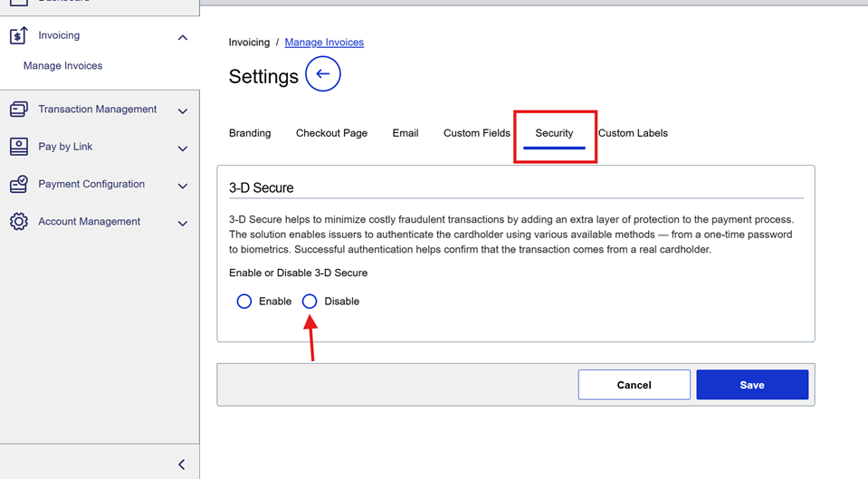Select the Disable 3-D Secure radio button
Viewport: 868px width, 479px height.
click(310, 302)
